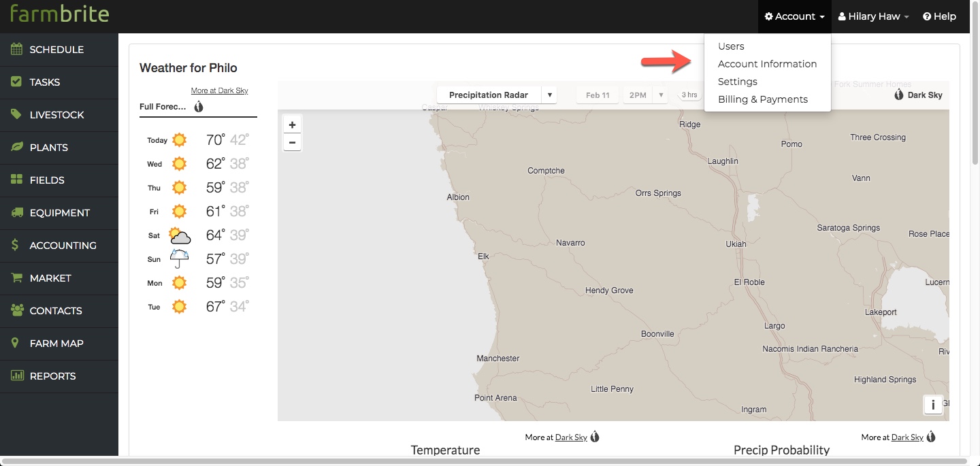Open the Precipitation Radar dropdown
The height and width of the screenshot is (466, 980).
tap(497, 95)
